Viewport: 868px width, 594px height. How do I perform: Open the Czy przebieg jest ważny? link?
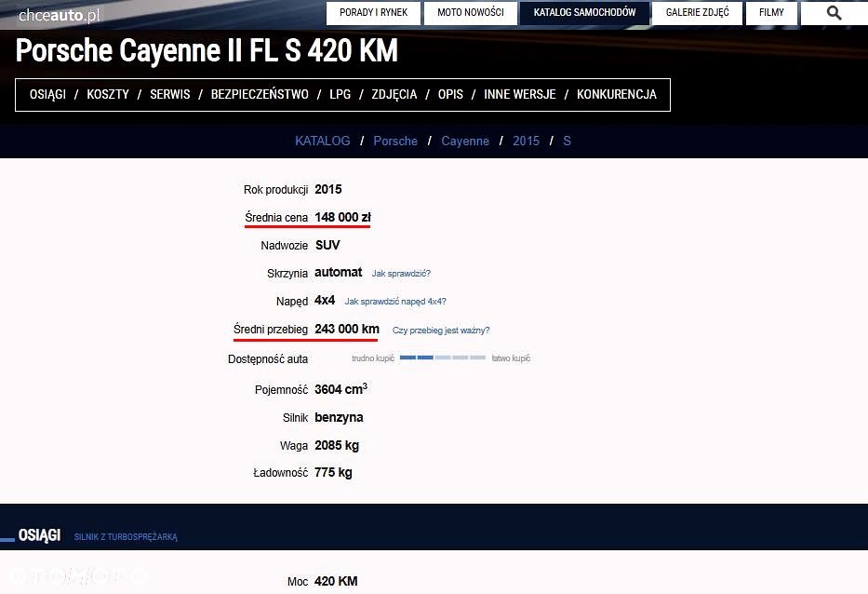click(441, 331)
